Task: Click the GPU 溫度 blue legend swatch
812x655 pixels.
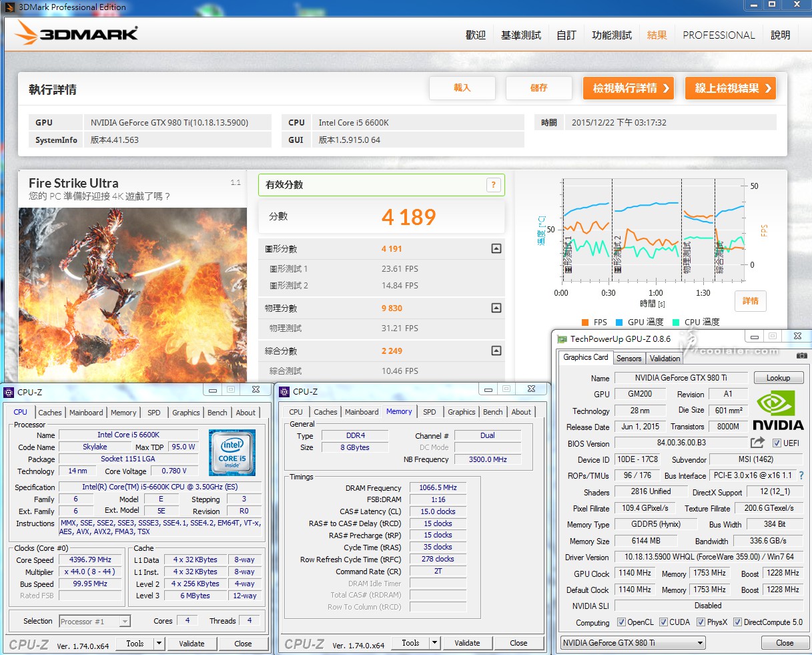Action: point(619,322)
